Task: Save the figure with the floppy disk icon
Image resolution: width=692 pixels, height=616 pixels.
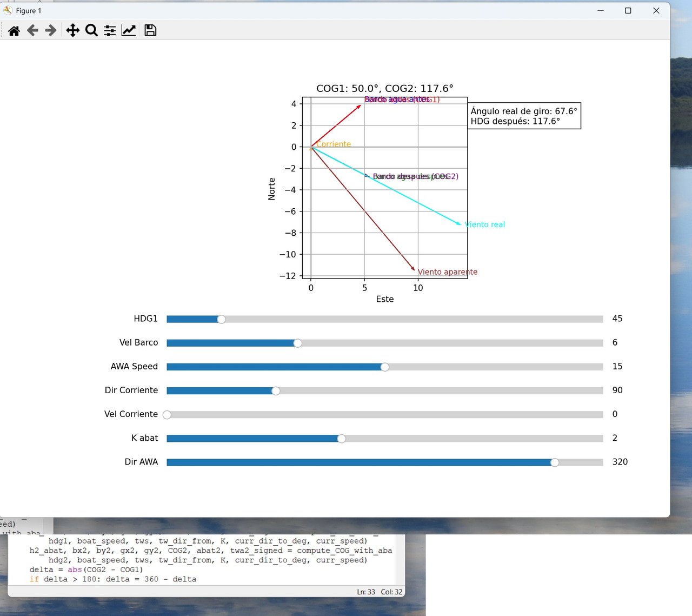Action: [x=150, y=30]
